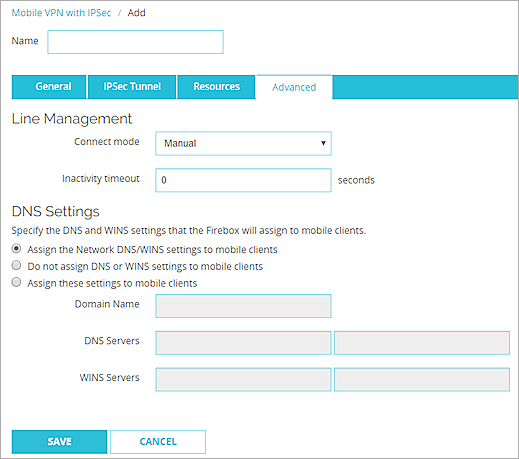Image resolution: width=519 pixels, height=459 pixels.
Task: Click the seconds unit label
Action: tap(356, 180)
